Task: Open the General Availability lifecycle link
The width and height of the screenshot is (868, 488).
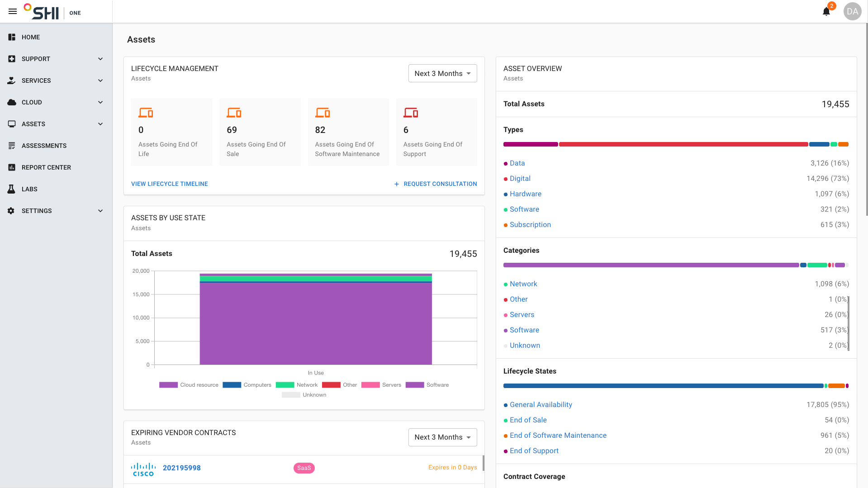Action: pos(541,405)
